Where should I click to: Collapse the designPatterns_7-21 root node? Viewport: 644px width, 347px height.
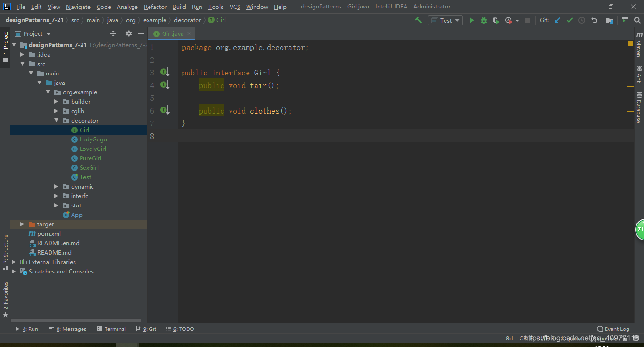tap(14, 45)
